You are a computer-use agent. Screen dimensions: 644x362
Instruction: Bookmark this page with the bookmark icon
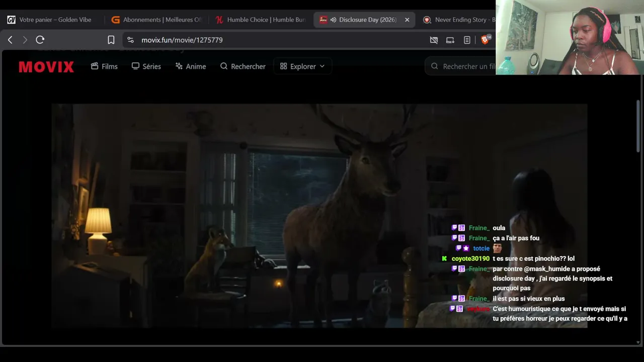pos(111,40)
